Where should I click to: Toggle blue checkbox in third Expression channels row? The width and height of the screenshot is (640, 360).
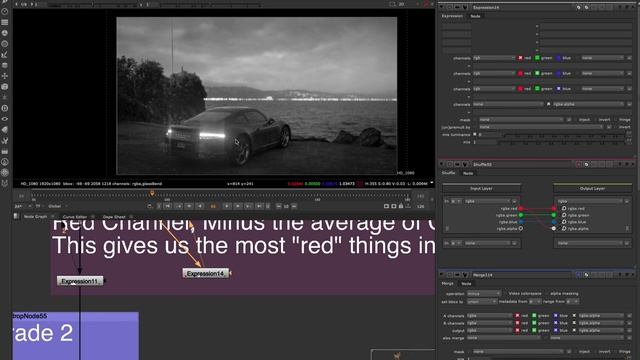click(558, 89)
